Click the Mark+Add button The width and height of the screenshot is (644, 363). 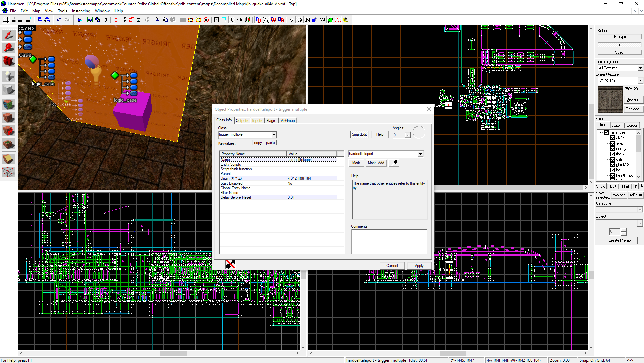(x=376, y=163)
